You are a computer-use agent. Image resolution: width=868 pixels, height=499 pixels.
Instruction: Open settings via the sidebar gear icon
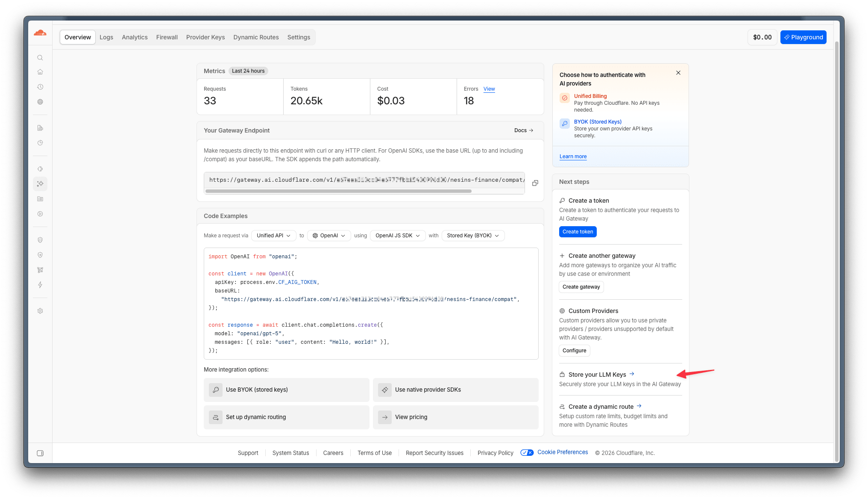[x=40, y=311]
